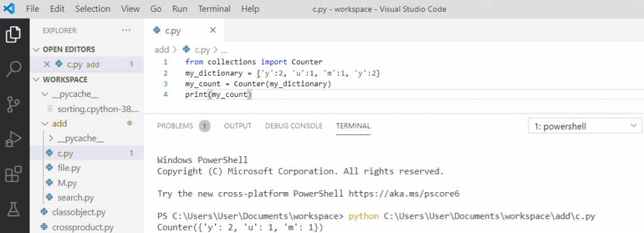The height and width of the screenshot is (233, 644).
Task: Select c.py in Open Editors list
Action: (87, 64)
